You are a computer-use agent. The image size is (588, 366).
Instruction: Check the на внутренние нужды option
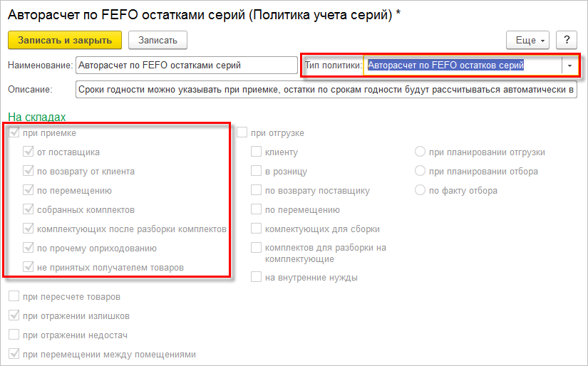tap(256, 277)
